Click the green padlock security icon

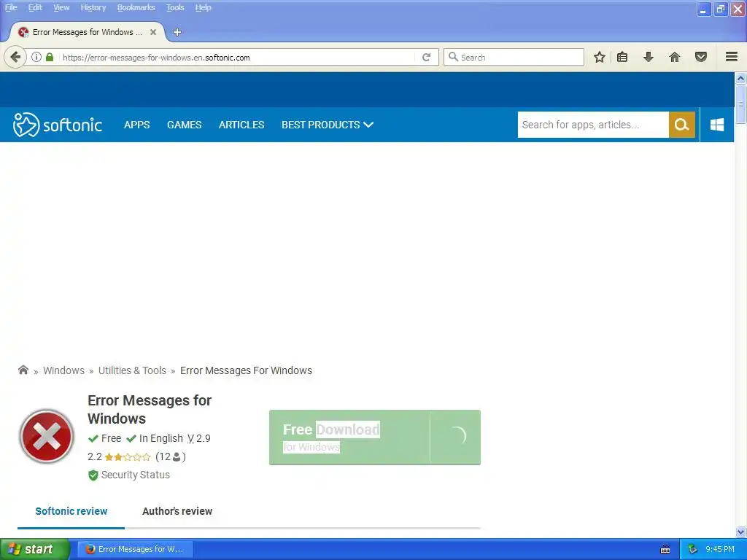pos(50,57)
